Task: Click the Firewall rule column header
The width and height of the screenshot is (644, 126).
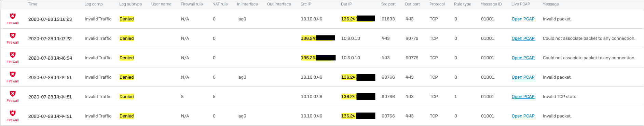Action: click(x=192, y=4)
